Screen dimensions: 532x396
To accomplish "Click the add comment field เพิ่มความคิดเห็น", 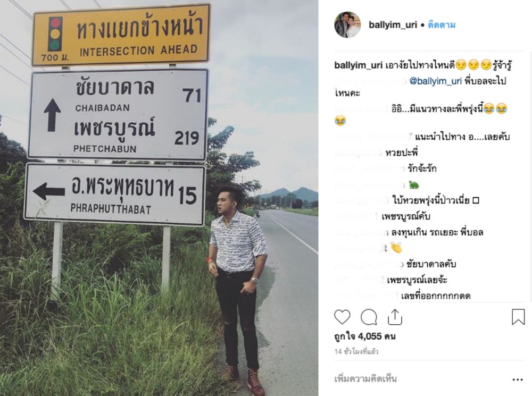I will (x=366, y=378).
